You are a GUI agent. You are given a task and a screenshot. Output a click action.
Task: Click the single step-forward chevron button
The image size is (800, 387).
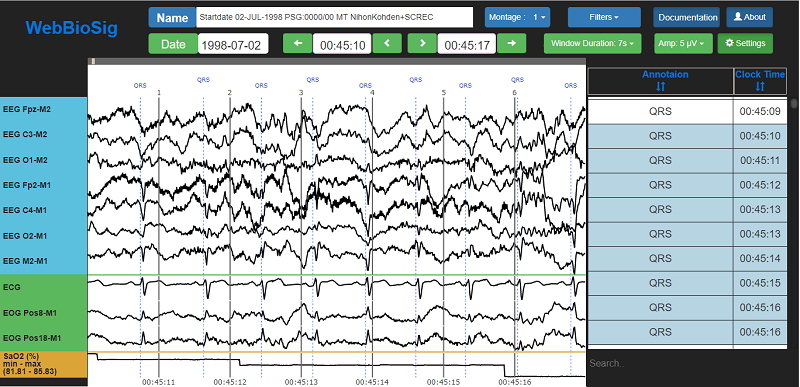[x=422, y=43]
